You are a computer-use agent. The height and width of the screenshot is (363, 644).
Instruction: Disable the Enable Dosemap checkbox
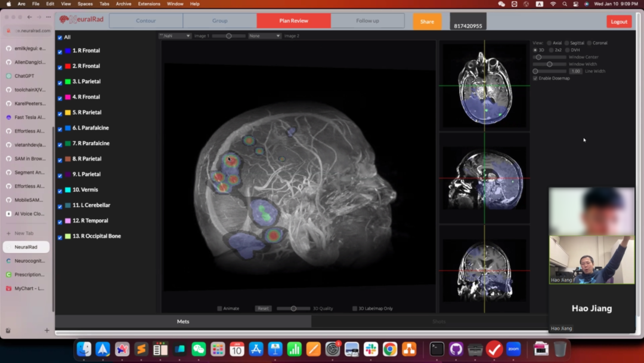535,78
